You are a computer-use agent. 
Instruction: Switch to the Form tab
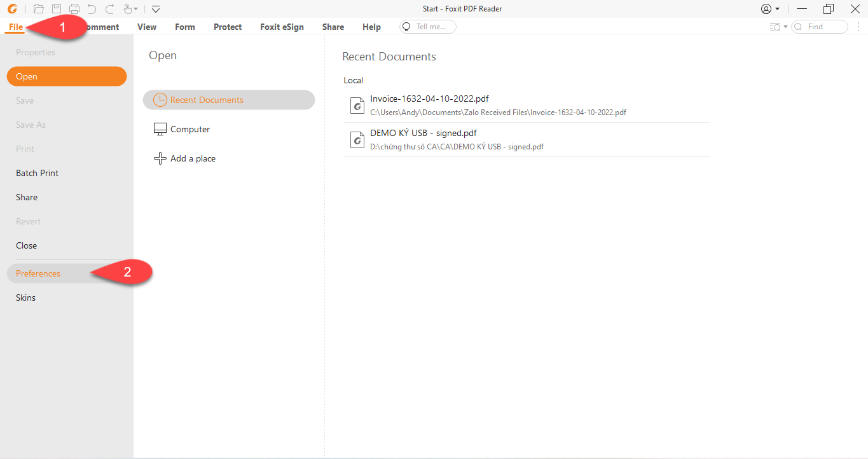click(185, 27)
